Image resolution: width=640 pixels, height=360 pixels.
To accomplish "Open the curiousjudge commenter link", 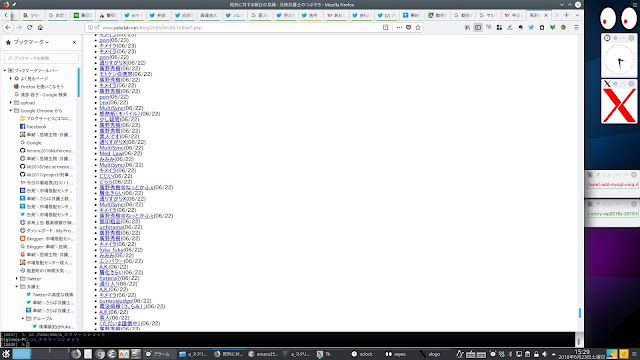I will coord(116,301).
